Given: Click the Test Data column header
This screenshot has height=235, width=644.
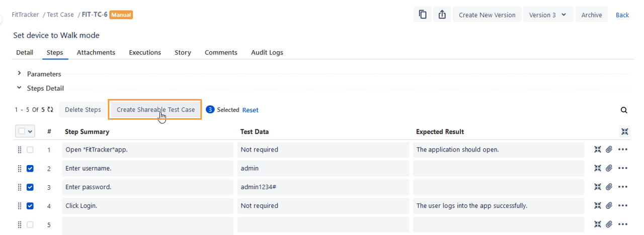Looking at the screenshot, I should 255,131.
